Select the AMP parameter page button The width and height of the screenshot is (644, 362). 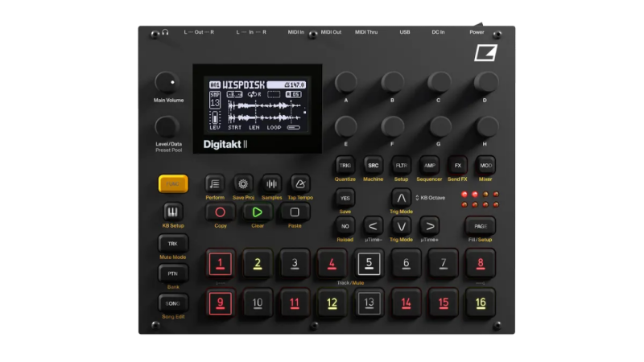(x=429, y=166)
